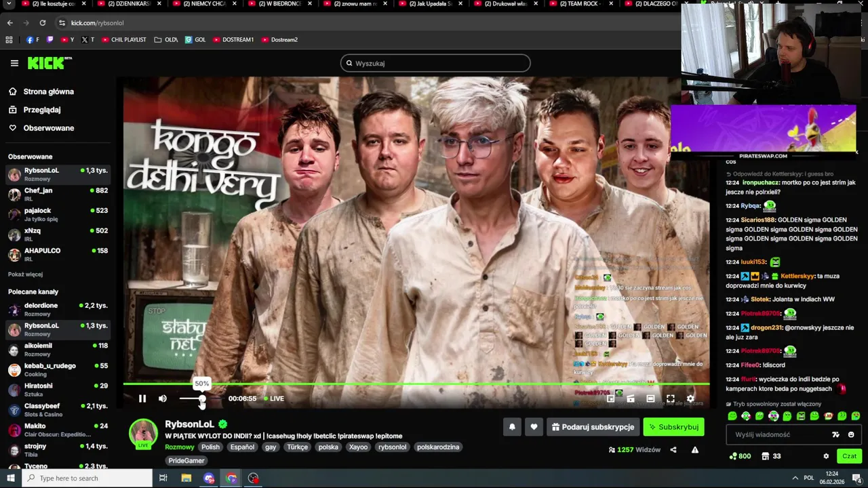This screenshot has width=868, height=488.
Task: Send message with Czat button
Action: [x=849, y=456]
